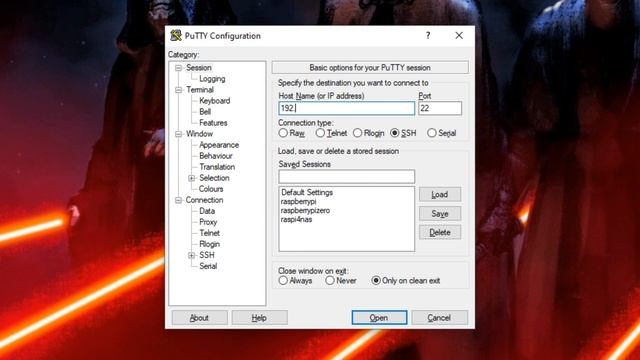
Task: Expand the SSH tree node
Action: pos(191,255)
